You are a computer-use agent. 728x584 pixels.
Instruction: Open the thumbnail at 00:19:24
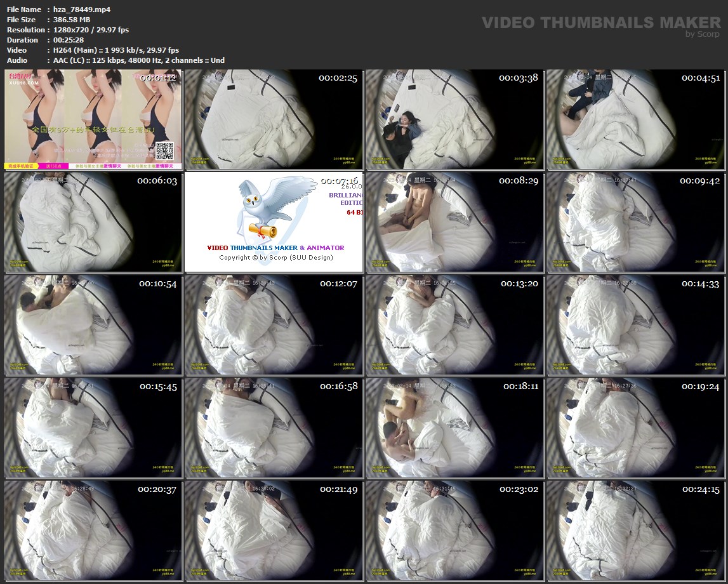coord(635,427)
